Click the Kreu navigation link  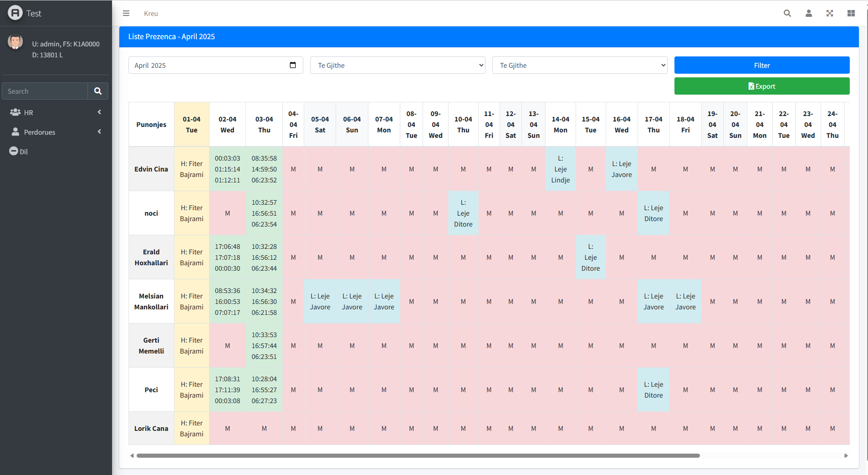[x=151, y=14]
